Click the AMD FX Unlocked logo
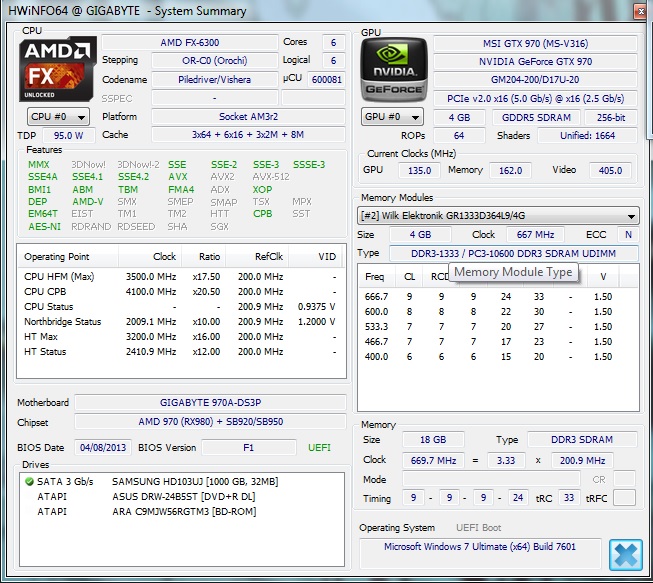653x583 pixels. click(57, 69)
